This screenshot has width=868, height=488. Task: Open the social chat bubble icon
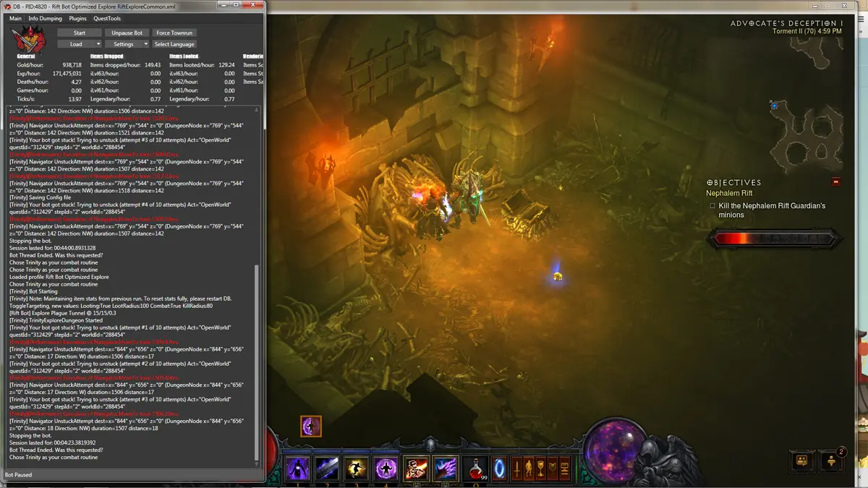(x=802, y=461)
